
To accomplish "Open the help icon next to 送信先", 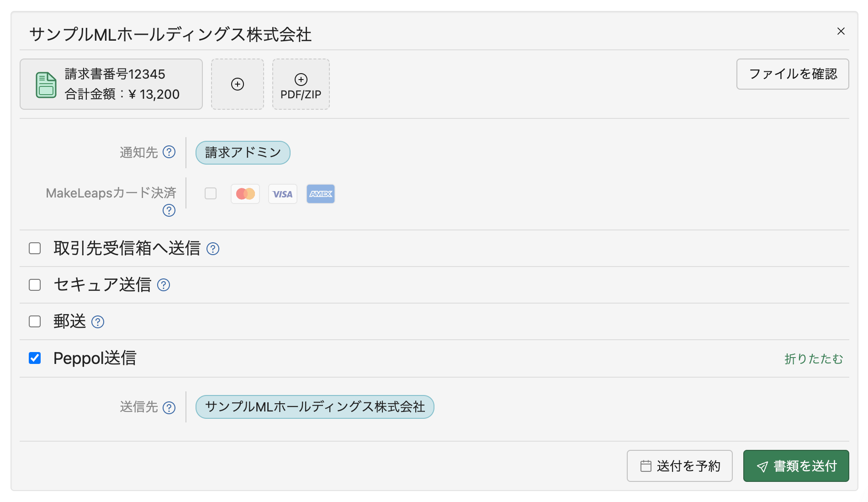I will [169, 407].
